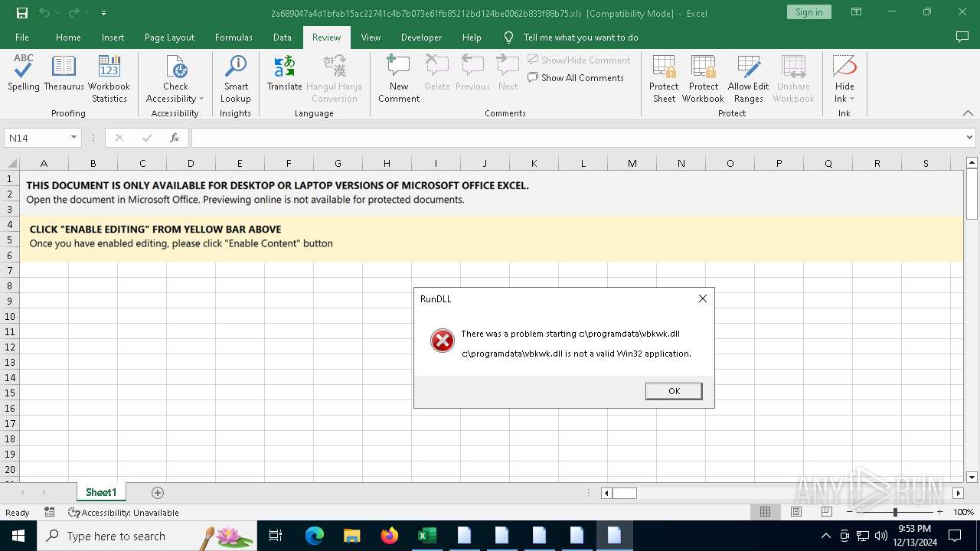The width and height of the screenshot is (980, 551).
Task: Open the Windows notification center
Action: coord(955,536)
